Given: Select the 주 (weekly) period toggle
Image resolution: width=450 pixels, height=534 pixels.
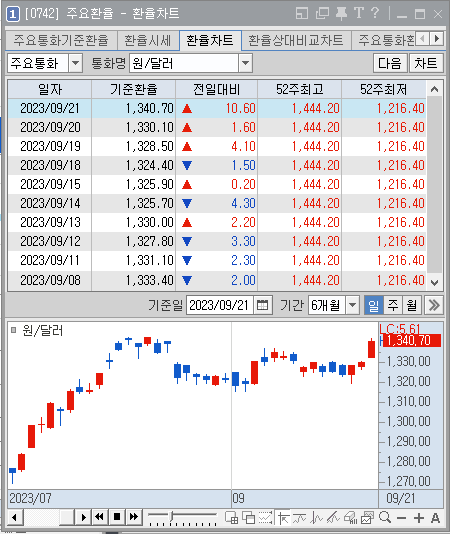Looking at the screenshot, I should point(393,305).
